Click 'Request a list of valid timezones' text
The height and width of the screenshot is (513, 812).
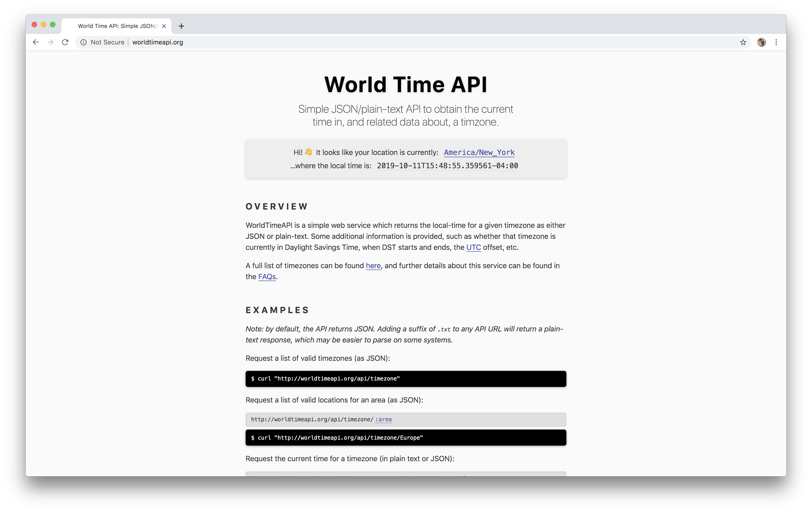pos(318,359)
